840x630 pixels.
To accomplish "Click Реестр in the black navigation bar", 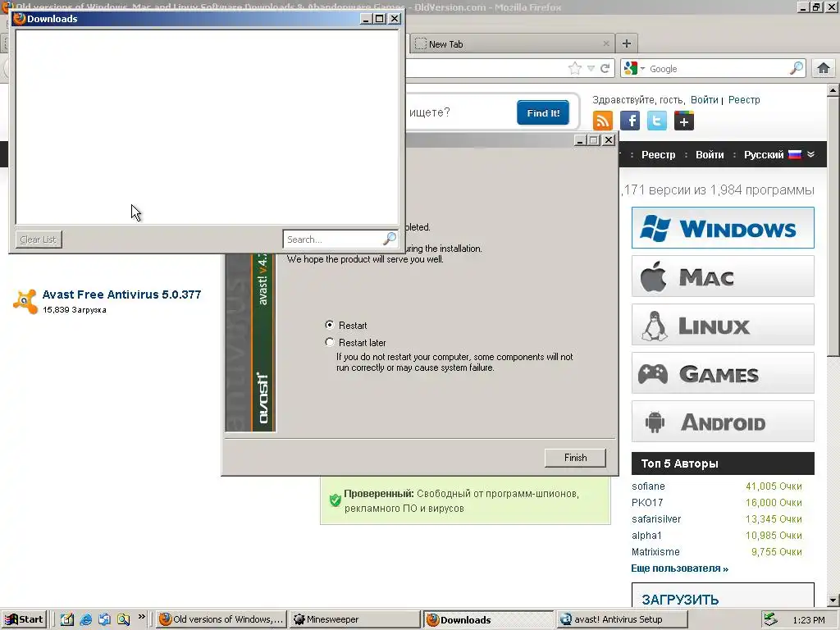I will (659, 155).
